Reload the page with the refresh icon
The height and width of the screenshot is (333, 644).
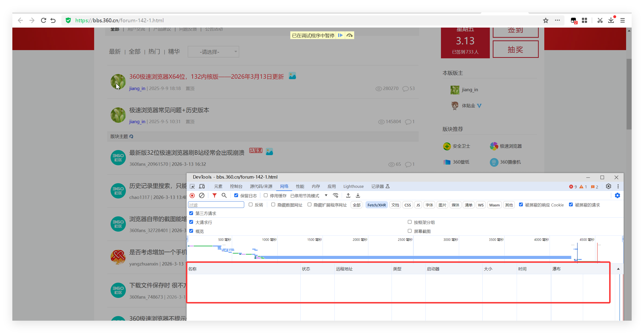click(x=44, y=20)
